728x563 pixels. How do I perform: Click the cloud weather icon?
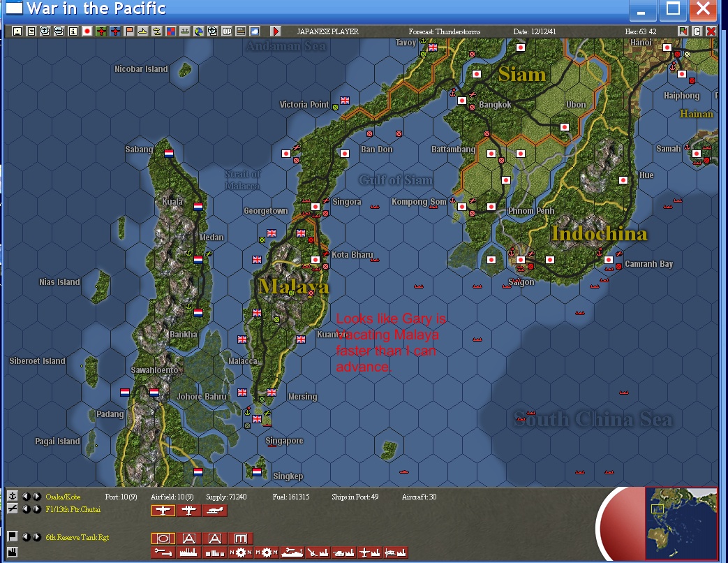(255, 31)
